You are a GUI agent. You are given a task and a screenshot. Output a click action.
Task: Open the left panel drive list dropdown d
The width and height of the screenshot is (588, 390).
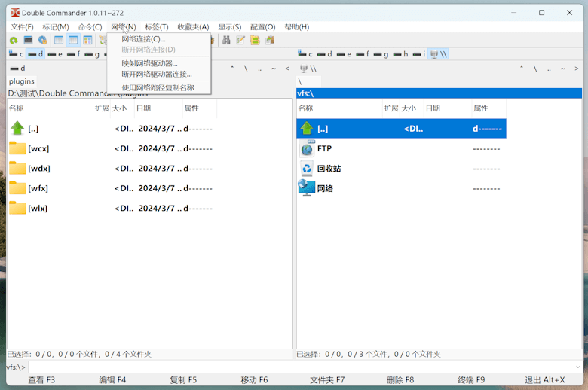(x=18, y=69)
